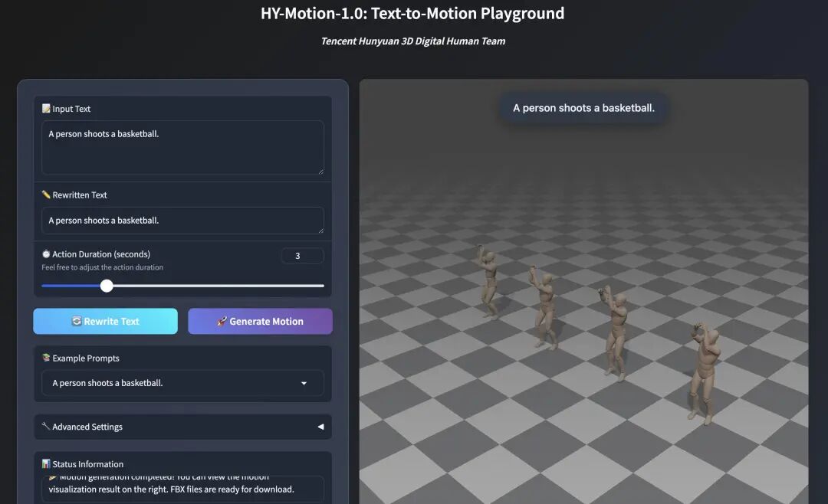828x504 pixels.
Task: Click the Status Information text box
Action: coord(182,489)
